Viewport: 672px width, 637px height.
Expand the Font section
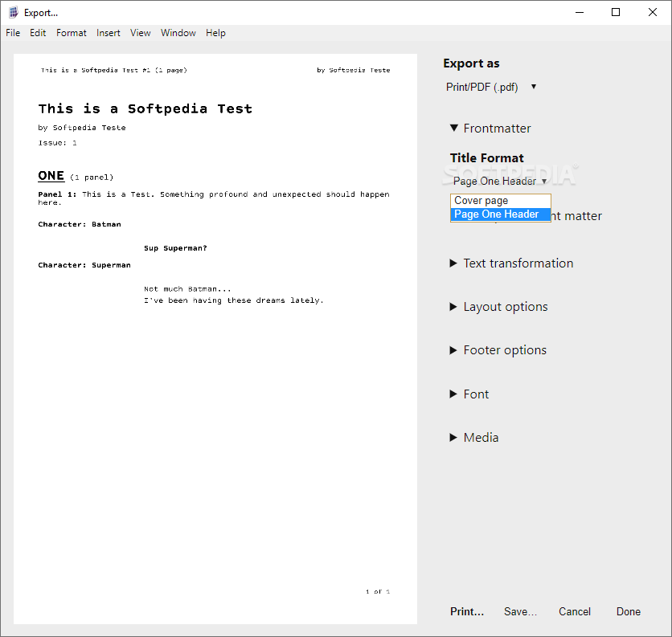click(x=469, y=394)
